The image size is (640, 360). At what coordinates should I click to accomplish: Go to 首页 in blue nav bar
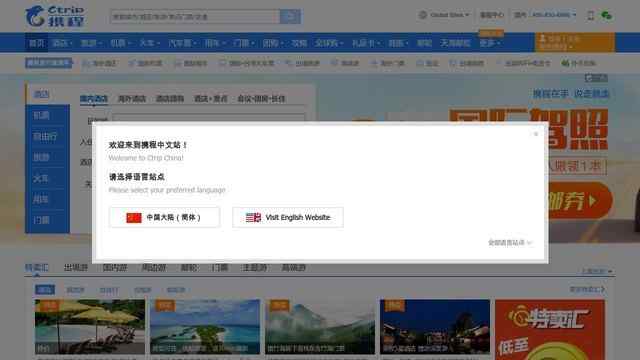(x=36, y=43)
